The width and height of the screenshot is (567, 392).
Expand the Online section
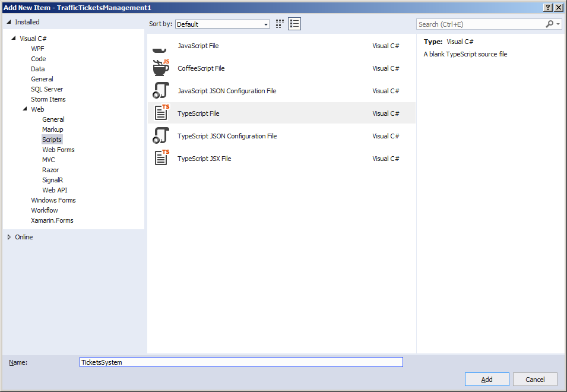[9, 237]
